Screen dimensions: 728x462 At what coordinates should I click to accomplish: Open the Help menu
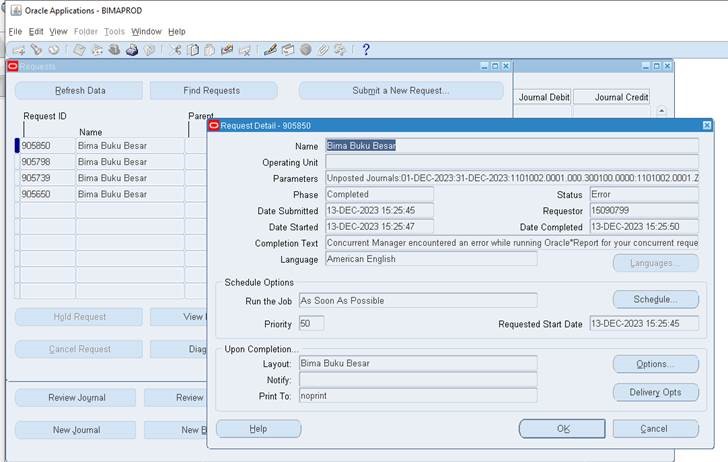coord(177,32)
